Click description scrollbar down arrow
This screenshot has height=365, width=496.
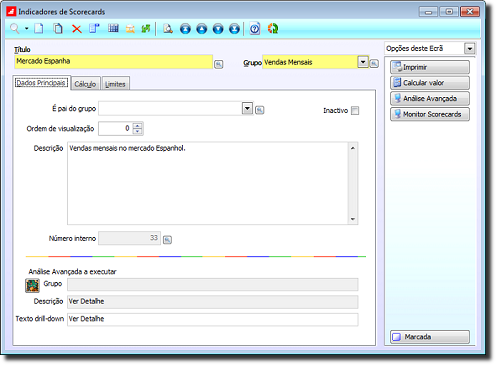tap(353, 219)
